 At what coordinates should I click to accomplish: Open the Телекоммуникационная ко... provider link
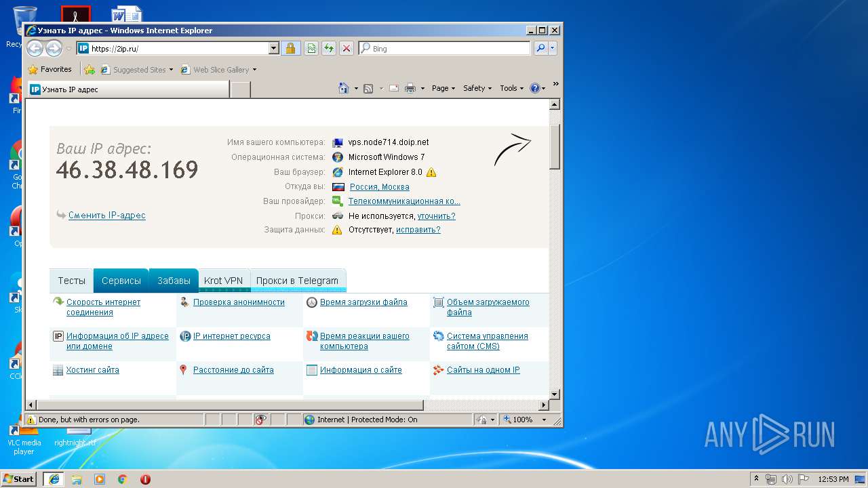click(404, 201)
